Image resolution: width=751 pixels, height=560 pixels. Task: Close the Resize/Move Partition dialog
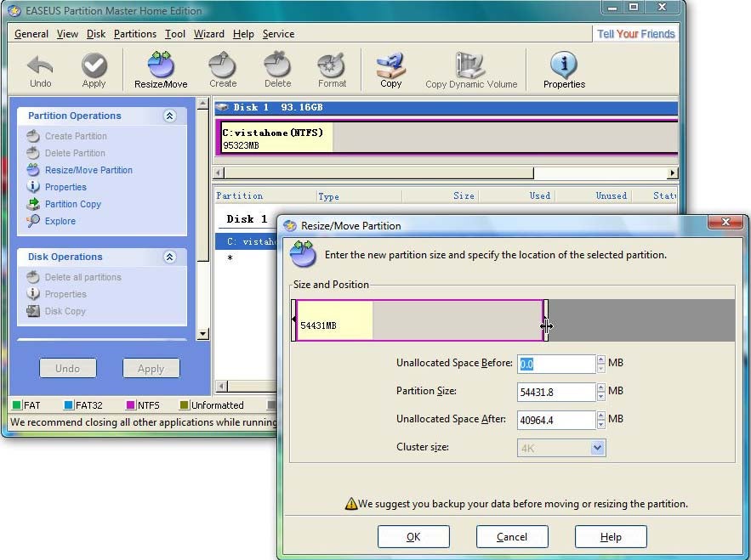(725, 222)
